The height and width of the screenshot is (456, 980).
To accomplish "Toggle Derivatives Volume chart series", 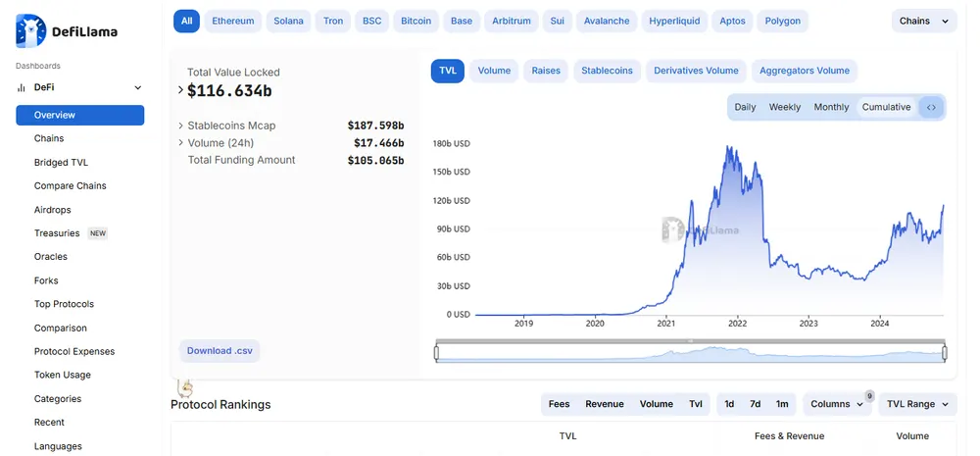I will (x=696, y=71).
